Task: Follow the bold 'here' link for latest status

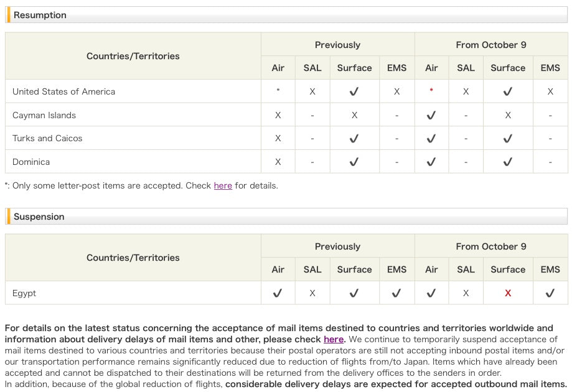Action: pyautogui.click(x=333, y=339)
